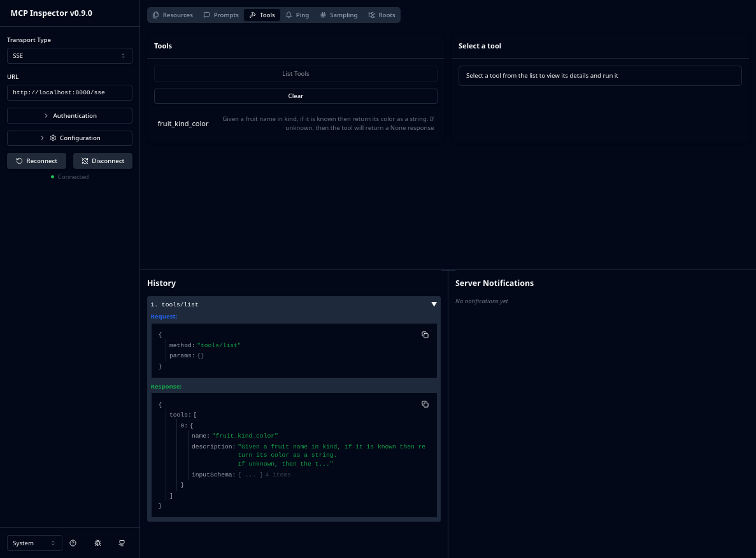756x558 pixels.
Task: Click the fruit_kind_color description text
Action: (328, 124)
